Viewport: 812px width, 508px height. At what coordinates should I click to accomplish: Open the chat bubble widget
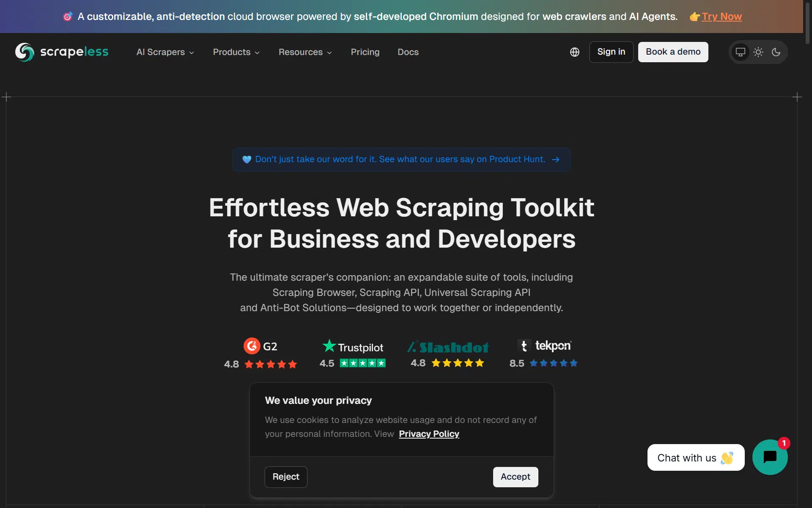coord(770,457)
